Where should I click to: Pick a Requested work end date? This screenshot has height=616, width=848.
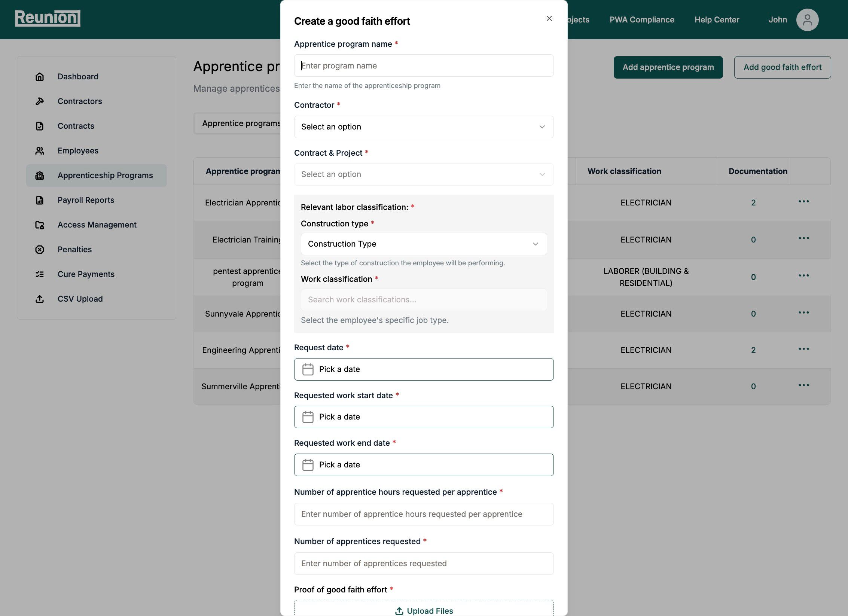[424, 465]
